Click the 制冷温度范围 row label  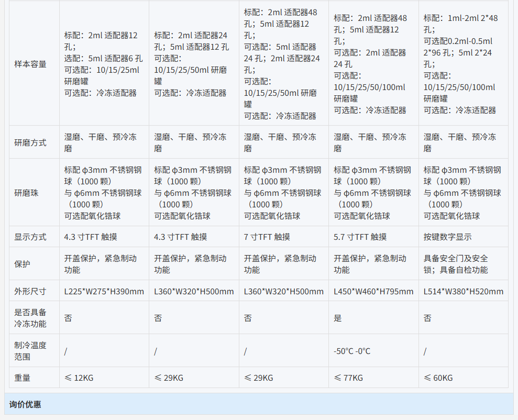(30, 351)
